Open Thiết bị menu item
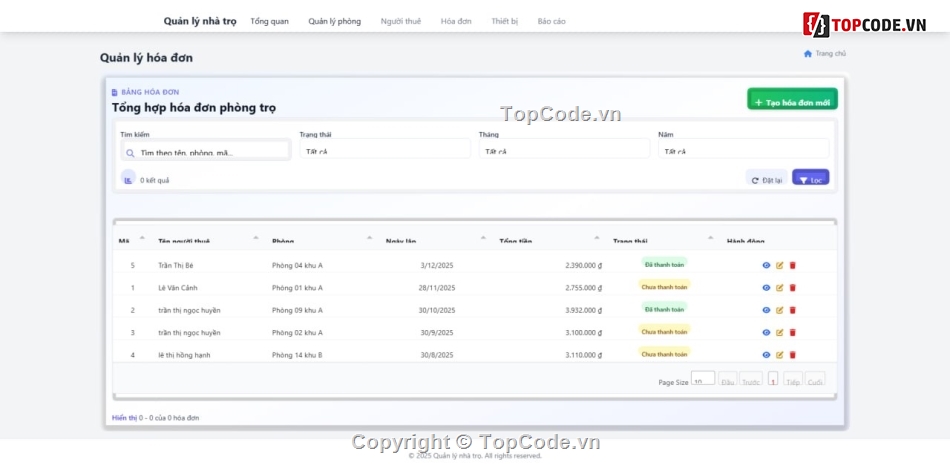This screenshot has width=950, height=465. [505, 21]
